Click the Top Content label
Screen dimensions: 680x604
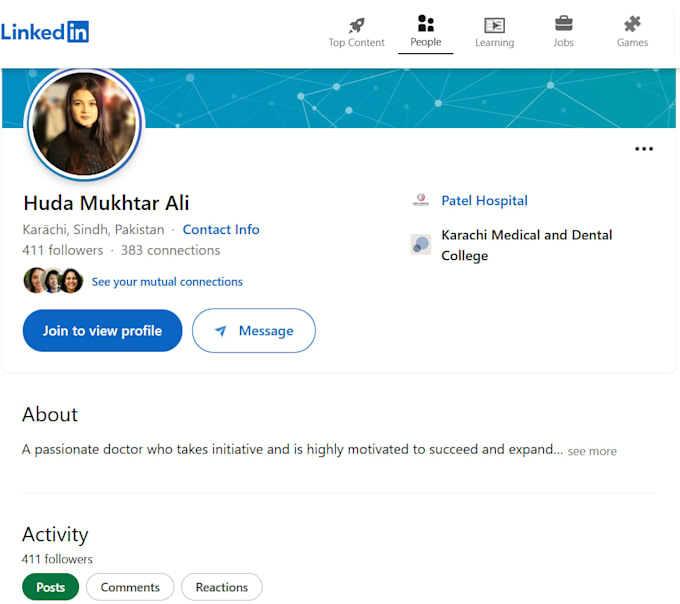356,42
